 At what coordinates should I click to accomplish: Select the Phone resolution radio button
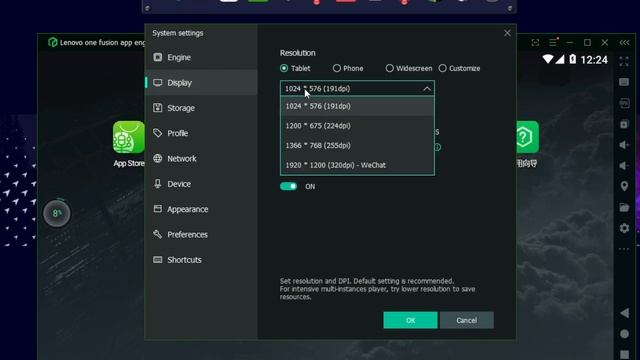(x=336, y=68)
